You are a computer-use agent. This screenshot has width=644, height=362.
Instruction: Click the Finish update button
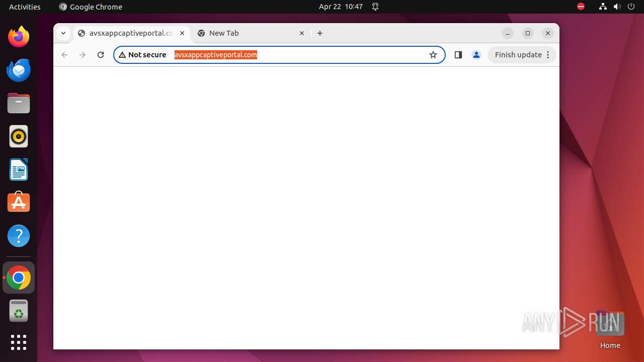(x=522, y=55)
